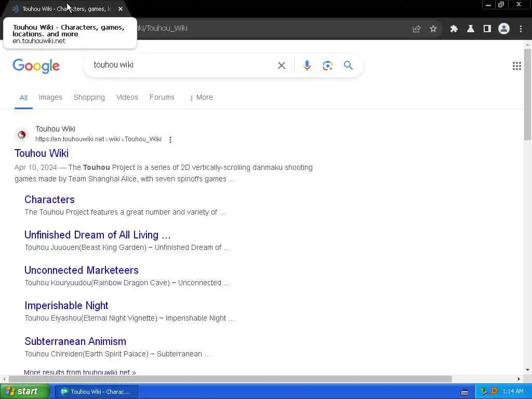Open the three-dot options beside result URL
Image resolution: width=532 pixels, height=399 pixels.
pyautogui.click(x=170, y=139)
